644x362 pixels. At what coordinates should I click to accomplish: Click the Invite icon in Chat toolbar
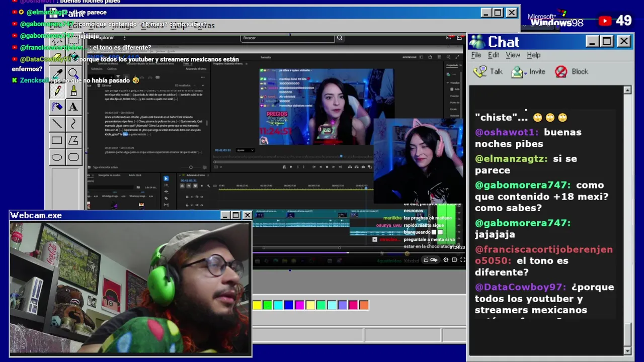[517, 72]
